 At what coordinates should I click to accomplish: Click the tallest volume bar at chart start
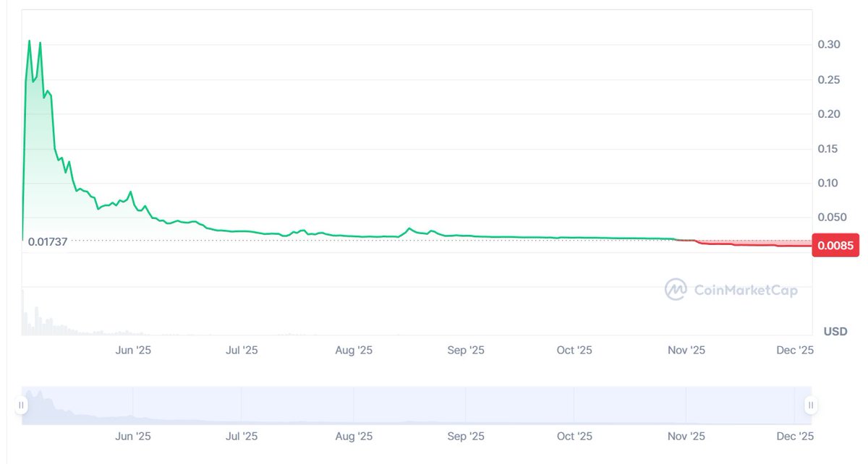pos(23,312)
